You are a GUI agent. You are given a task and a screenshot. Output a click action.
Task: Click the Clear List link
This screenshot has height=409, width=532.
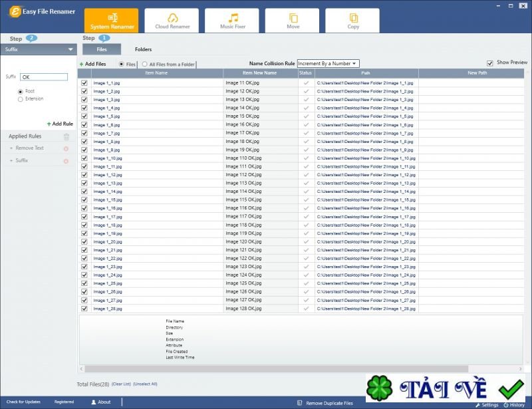tap(121, 384)
